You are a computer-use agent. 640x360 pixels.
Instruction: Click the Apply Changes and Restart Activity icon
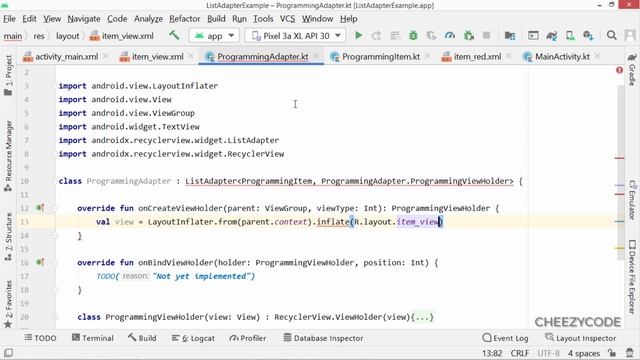click(x=376, y=36)
